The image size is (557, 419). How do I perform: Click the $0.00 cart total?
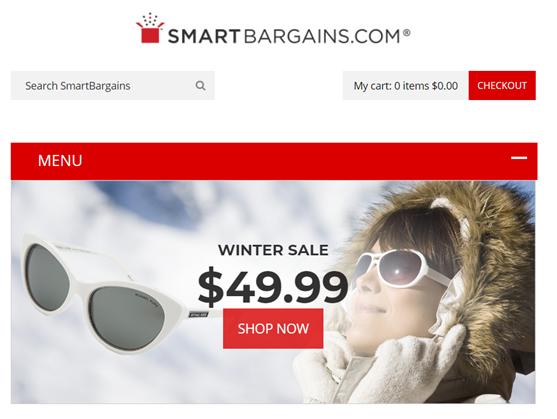click(x=445, y=86)
